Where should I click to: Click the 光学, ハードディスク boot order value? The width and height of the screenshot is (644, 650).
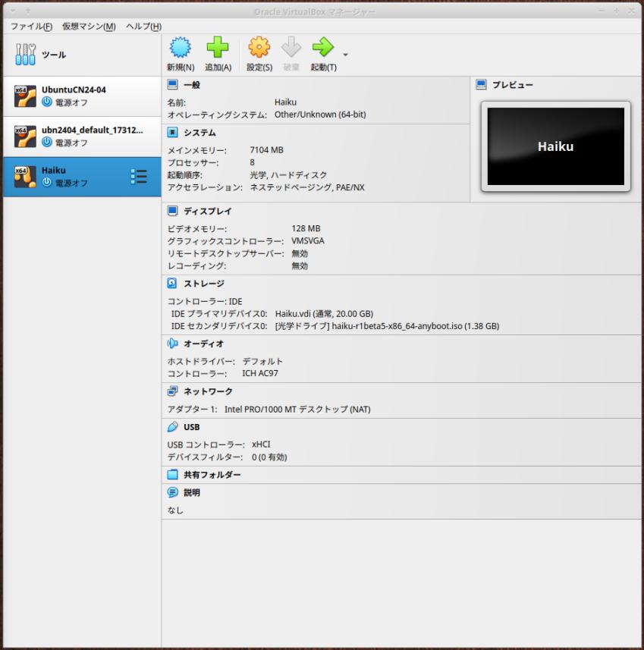288,175
